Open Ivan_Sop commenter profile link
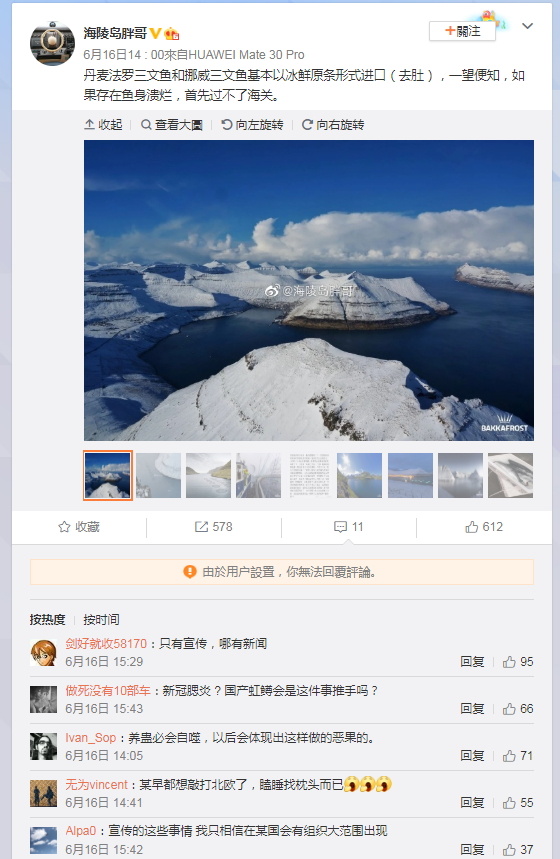Viewport: 560px width, 859px height. point(90,738)
